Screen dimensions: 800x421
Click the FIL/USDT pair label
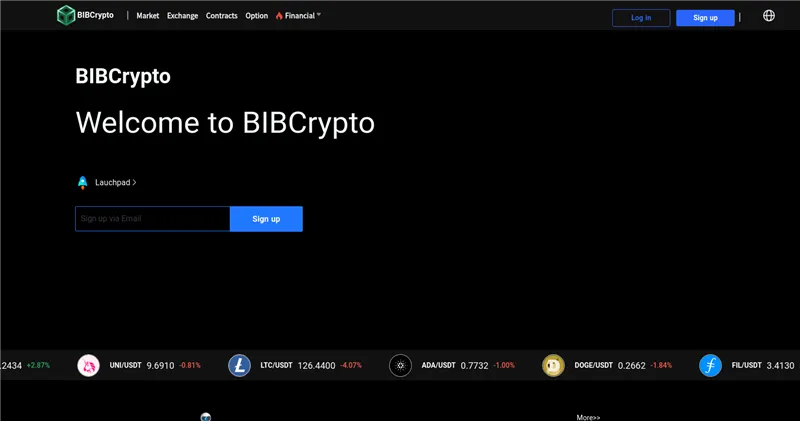coord(746,365)
